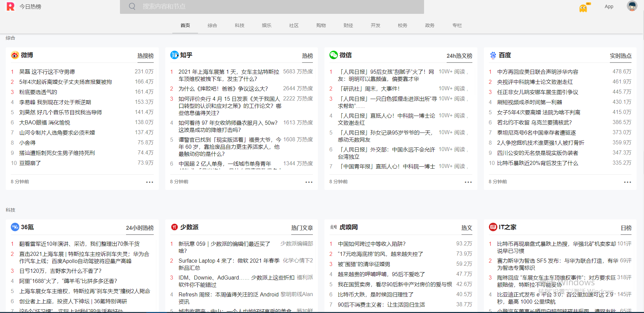This screenshot has height=313, width=644.
Task: Click the search magnifier icon
Action: pyautogui.click(x=132, y=6)
